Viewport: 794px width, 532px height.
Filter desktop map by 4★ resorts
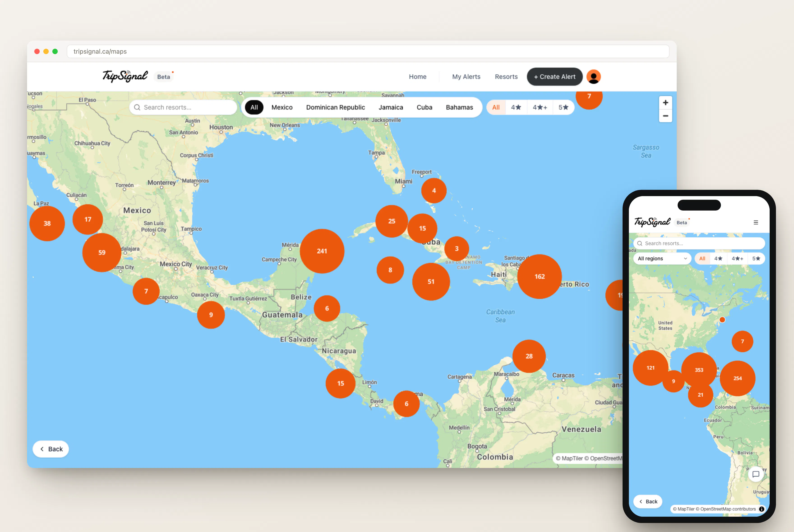[516, 107]
